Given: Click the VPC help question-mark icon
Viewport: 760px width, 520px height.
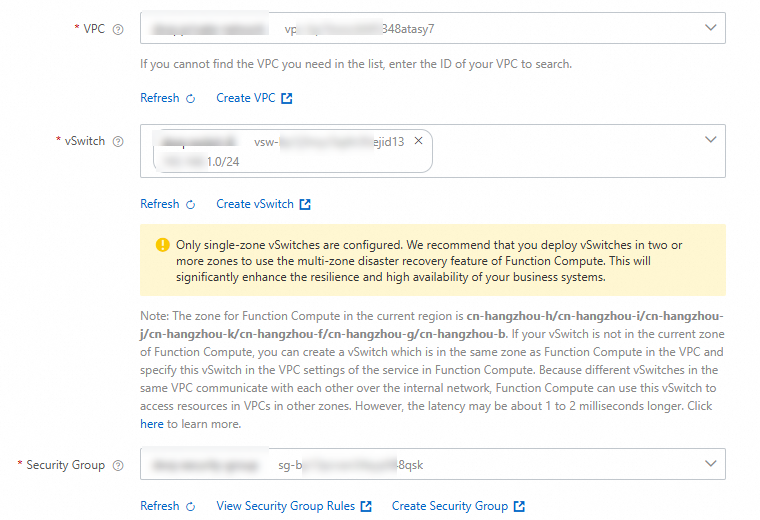Looking at the screenshot, I should pyautogui.click(x=118, y=29).
